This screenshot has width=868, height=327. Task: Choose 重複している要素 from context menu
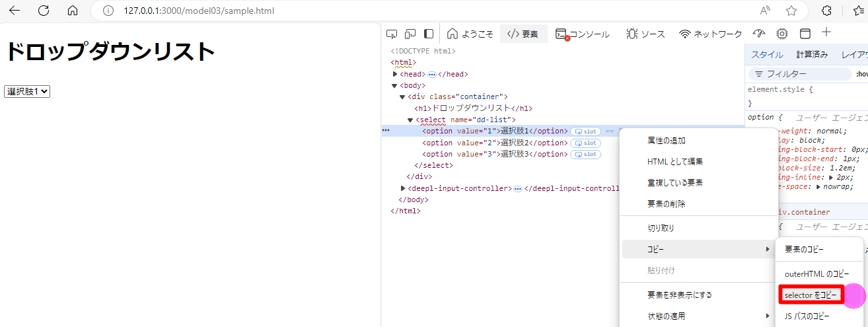tap(675, 183)
